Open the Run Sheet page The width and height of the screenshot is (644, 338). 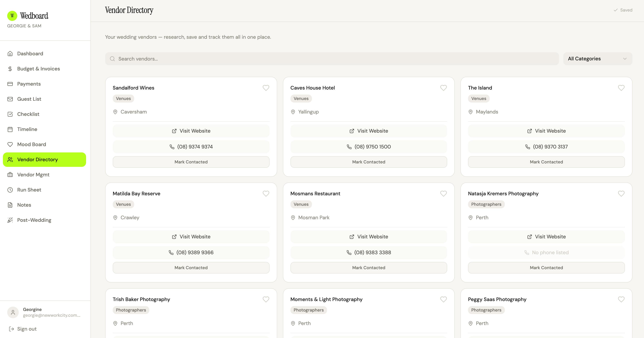pos(44,190)
